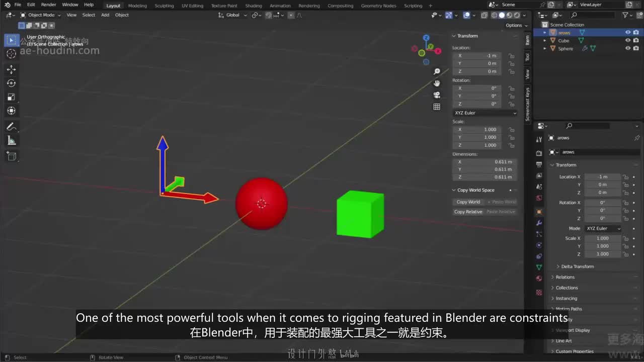
Task: Switch orthographic/perspective grid icon
Action: coord(437,107)
